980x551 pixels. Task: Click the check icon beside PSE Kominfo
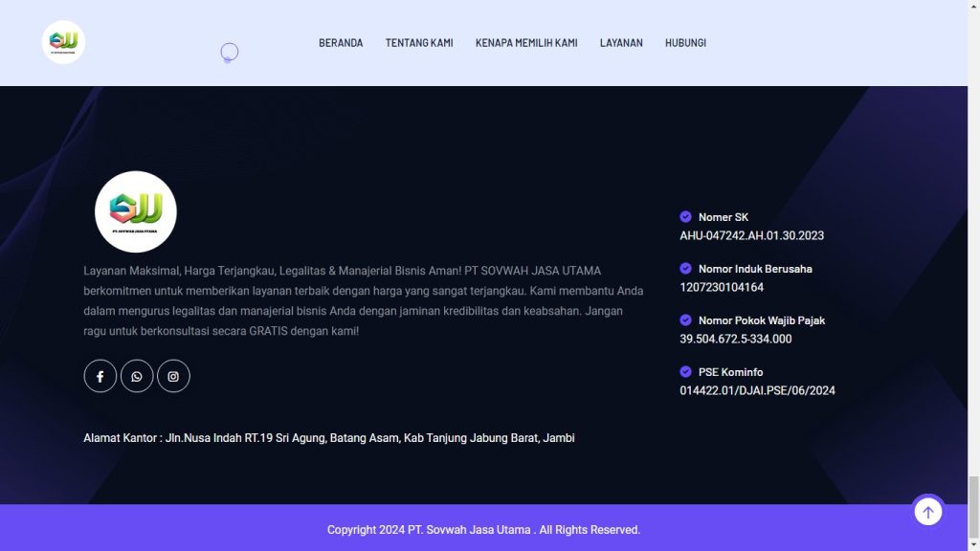click(685, 372)
